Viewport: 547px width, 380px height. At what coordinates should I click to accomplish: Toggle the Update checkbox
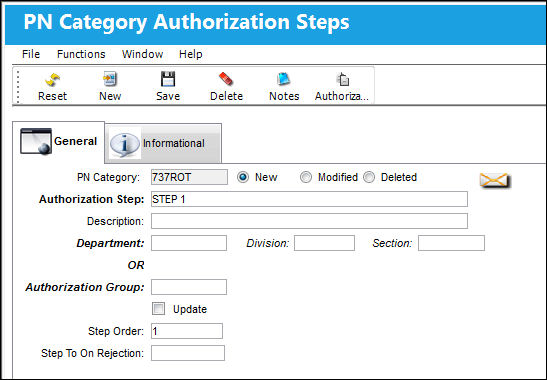click(x=158, y=309)
